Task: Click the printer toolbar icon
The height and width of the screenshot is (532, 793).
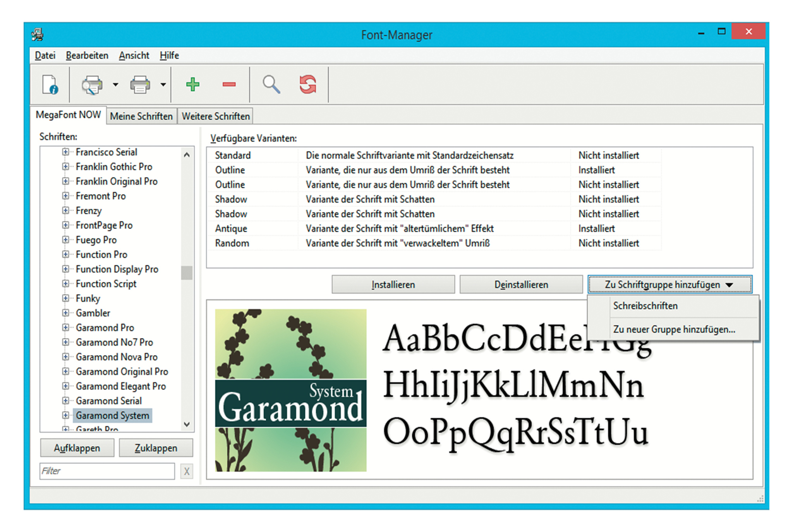Action: [140, 84]
